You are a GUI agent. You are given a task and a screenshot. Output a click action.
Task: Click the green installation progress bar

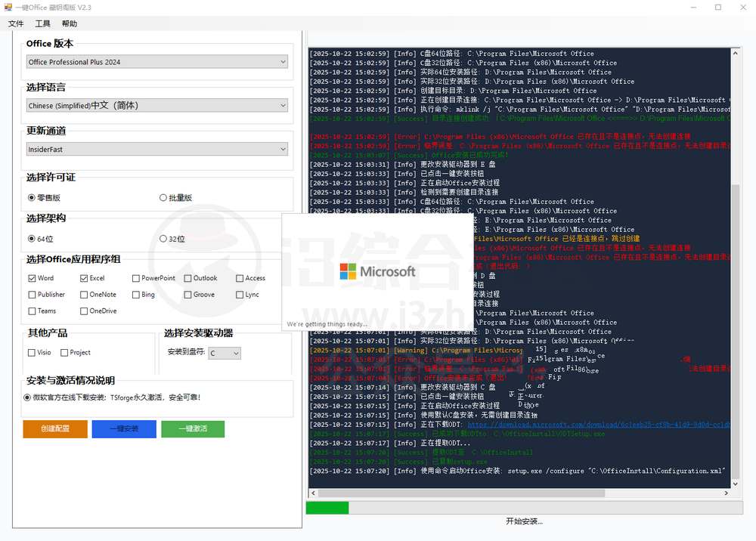pyautogui.click(x=327, y=508)
